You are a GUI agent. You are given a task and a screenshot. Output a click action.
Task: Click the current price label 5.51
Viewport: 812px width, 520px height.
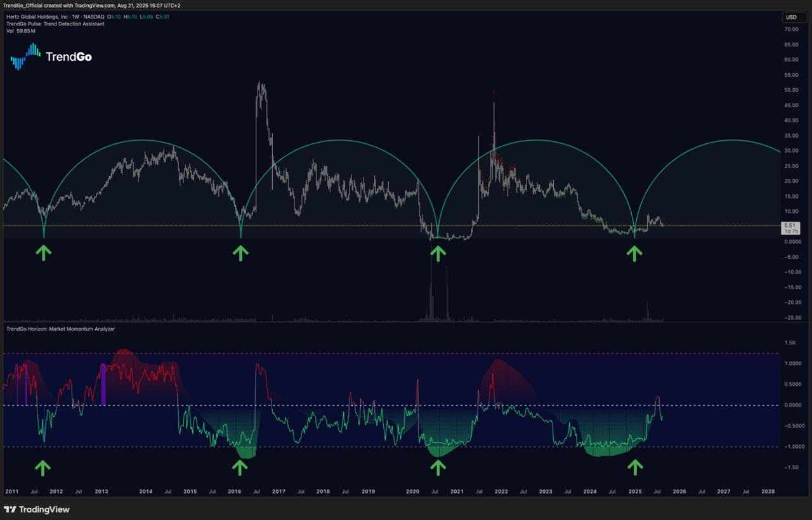[790, 226]
